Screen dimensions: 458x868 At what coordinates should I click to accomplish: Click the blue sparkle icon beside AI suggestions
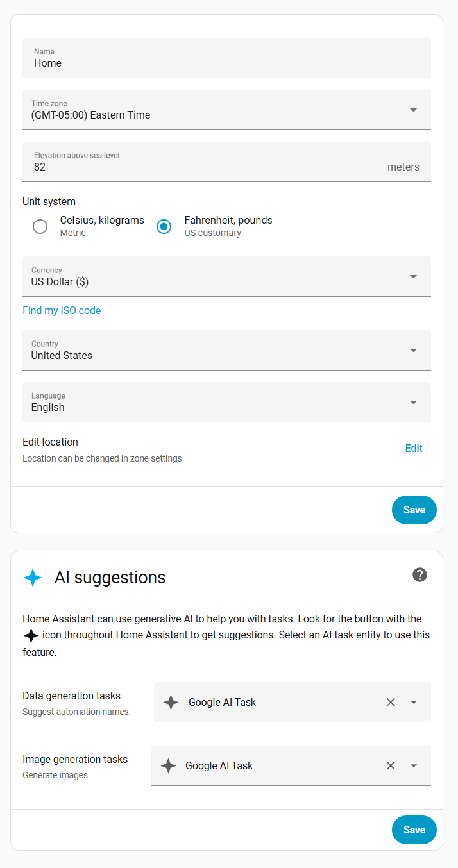(x=33, y=578)
